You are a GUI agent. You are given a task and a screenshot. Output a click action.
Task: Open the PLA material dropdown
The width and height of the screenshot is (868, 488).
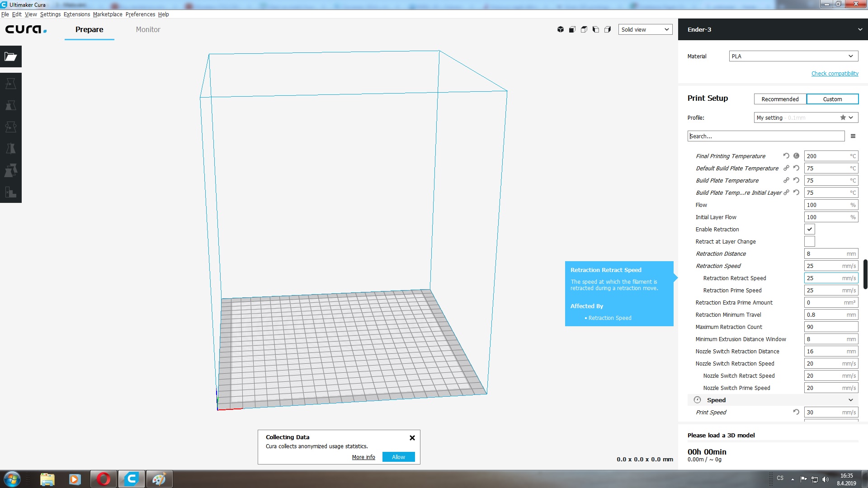pos(793,56)
